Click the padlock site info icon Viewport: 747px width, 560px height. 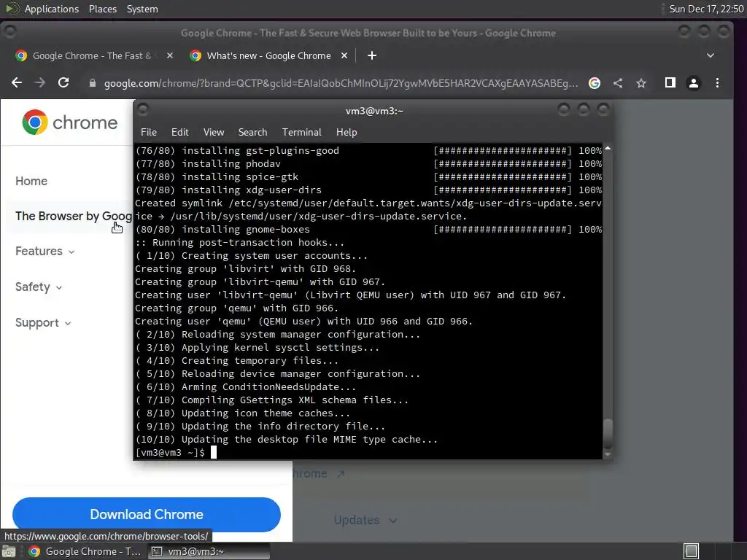click(93, 83)
